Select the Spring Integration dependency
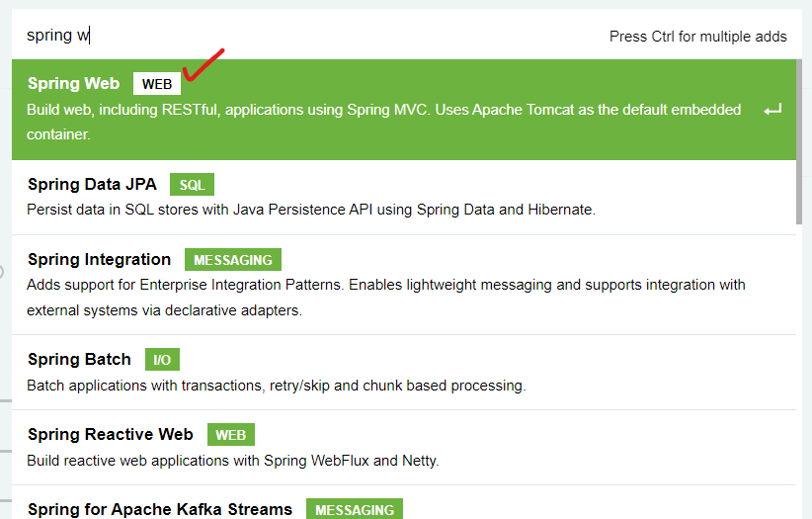This screenshot has height=519, width=812. coord(404,285)
